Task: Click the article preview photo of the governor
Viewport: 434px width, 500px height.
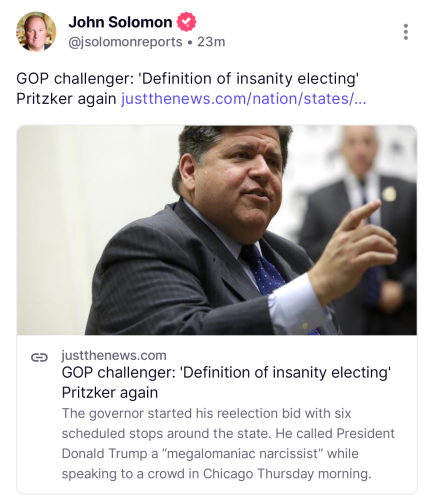Action: (217, 230)
